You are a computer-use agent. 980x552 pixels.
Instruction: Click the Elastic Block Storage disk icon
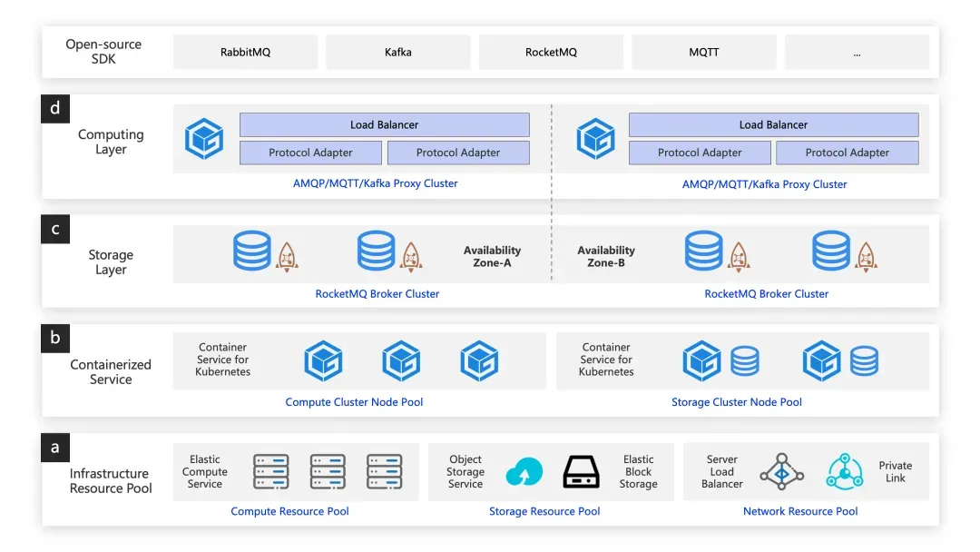click(x=582, y=471)
